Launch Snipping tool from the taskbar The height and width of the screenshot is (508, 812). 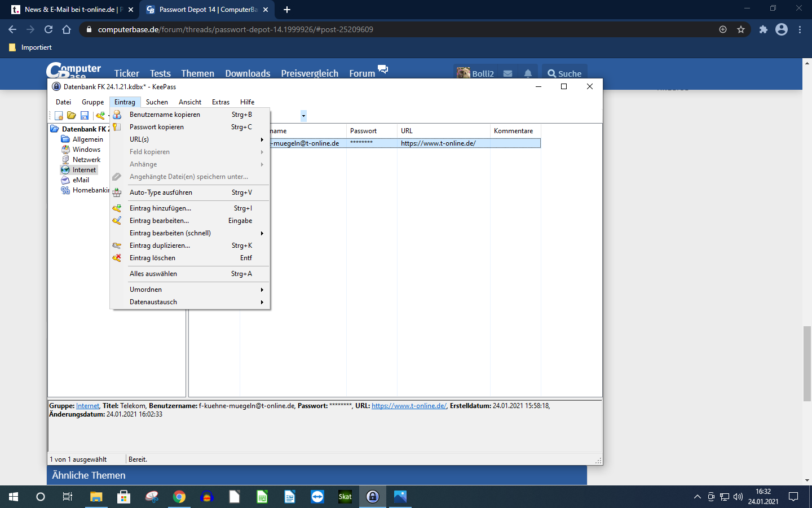point(152,497)
